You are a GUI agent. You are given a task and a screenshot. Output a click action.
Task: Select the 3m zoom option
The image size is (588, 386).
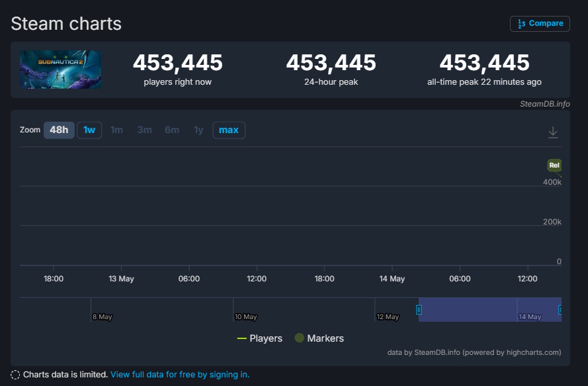pos(144,130)
